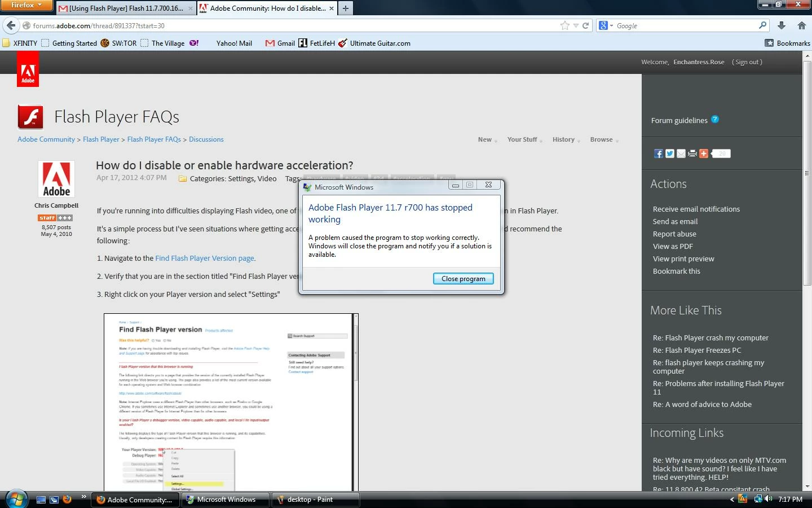
Task: Open the Forum guidelines help icon
Action: pos(715,119)
